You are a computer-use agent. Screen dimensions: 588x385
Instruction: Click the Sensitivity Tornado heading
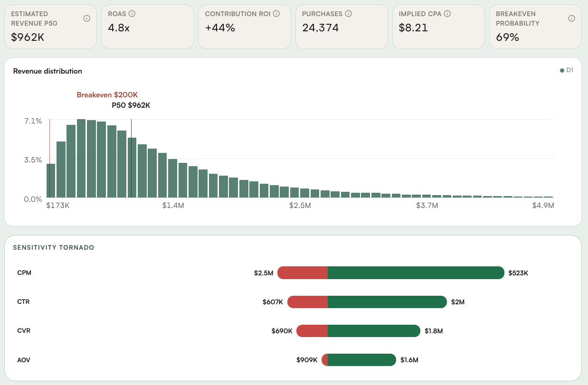coord(54,248)
